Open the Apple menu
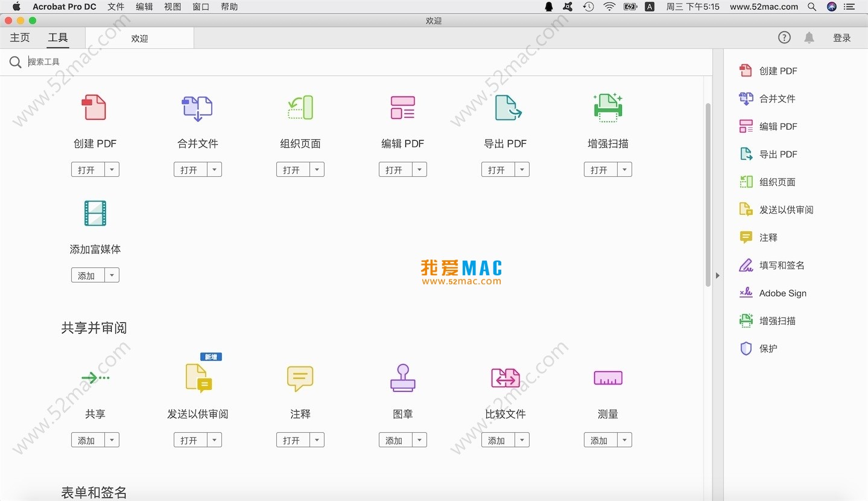 pyautogui.click(x=16, y=7)
